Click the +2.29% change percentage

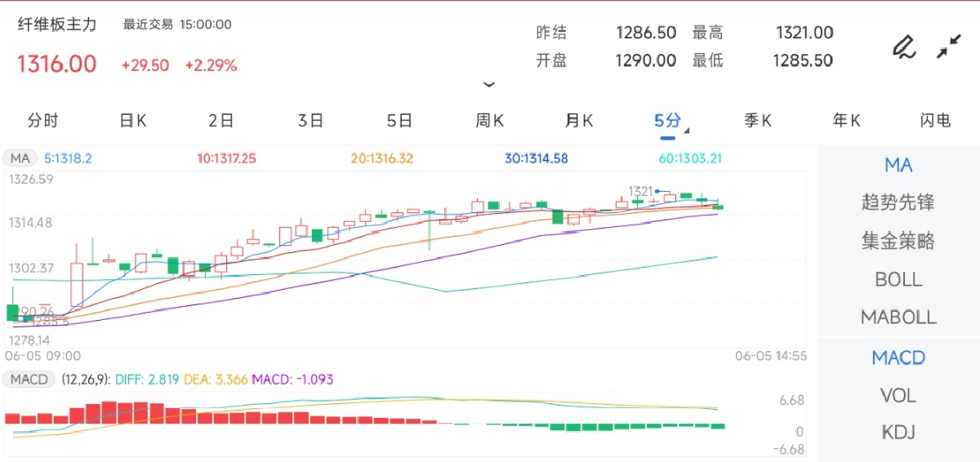pos(211,65)
